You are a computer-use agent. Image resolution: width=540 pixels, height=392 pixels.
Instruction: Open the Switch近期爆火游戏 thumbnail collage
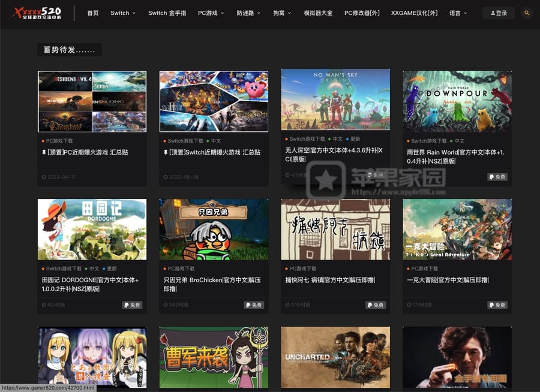pos(214,101)
